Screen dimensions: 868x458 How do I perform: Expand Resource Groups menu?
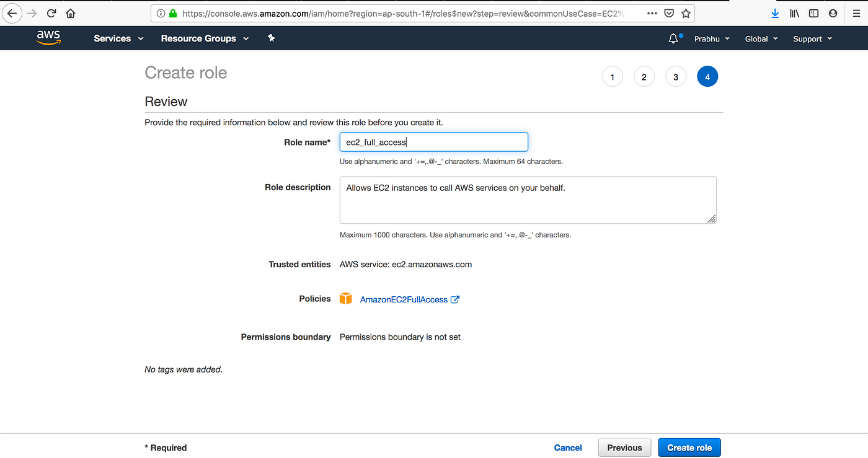205,38
